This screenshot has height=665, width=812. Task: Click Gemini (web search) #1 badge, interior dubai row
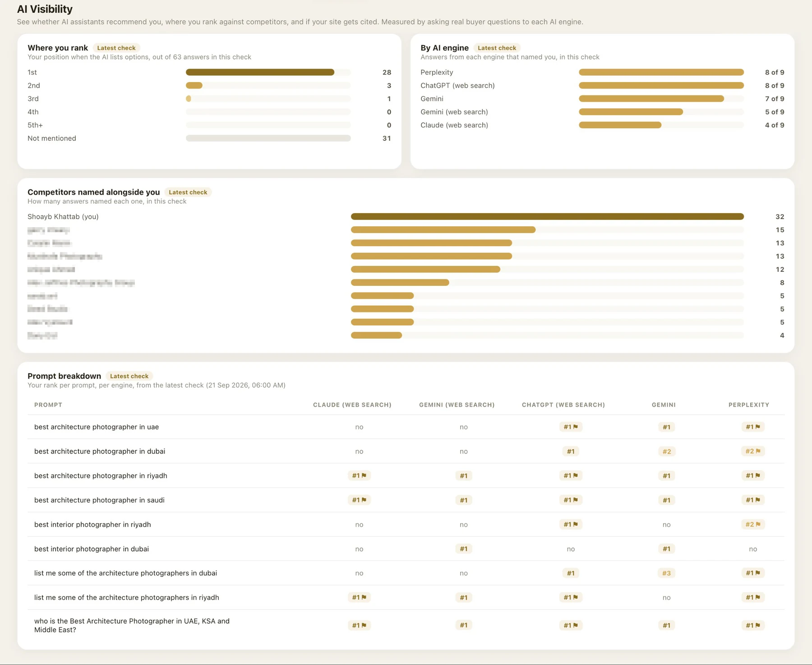coord(463,549)
